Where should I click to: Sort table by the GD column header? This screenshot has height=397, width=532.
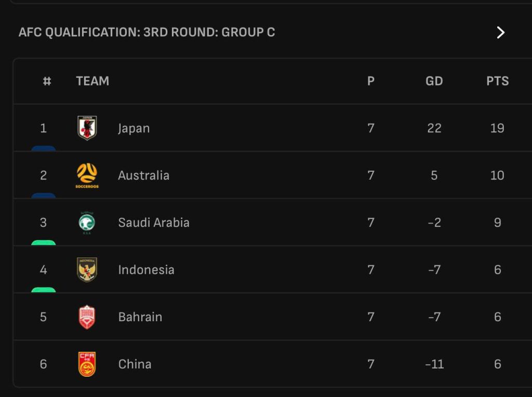pos(434,81)
